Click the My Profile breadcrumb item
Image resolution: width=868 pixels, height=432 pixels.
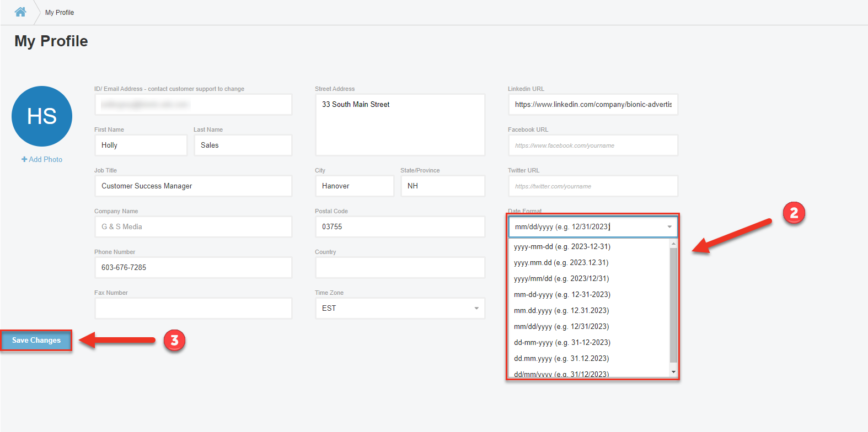(60, 13)
